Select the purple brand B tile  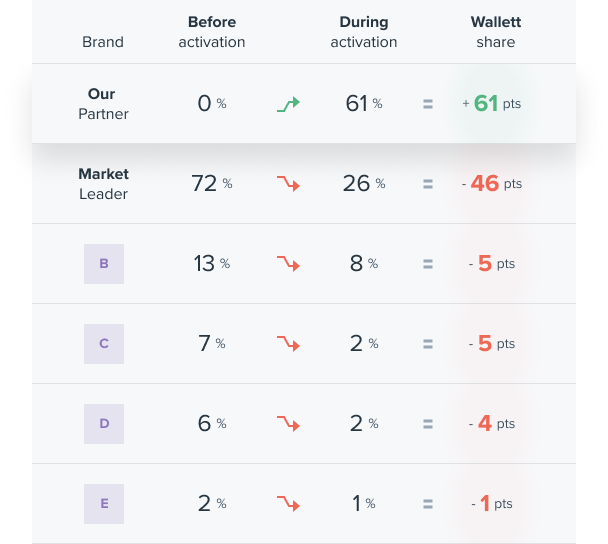(x=104, y=264)
